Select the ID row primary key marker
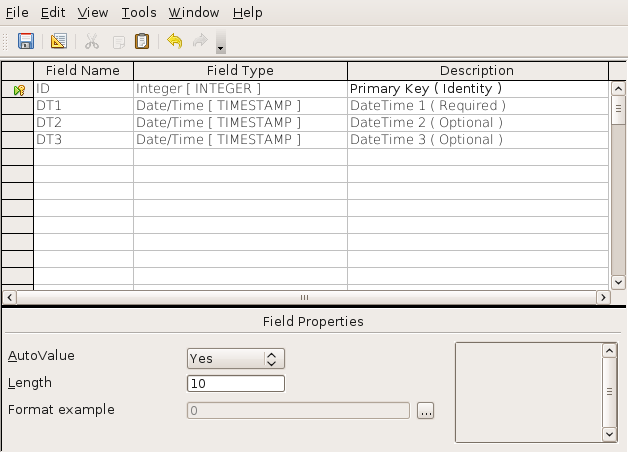The image size is (628, 453). pyautogui.click(x=18, y=89)
